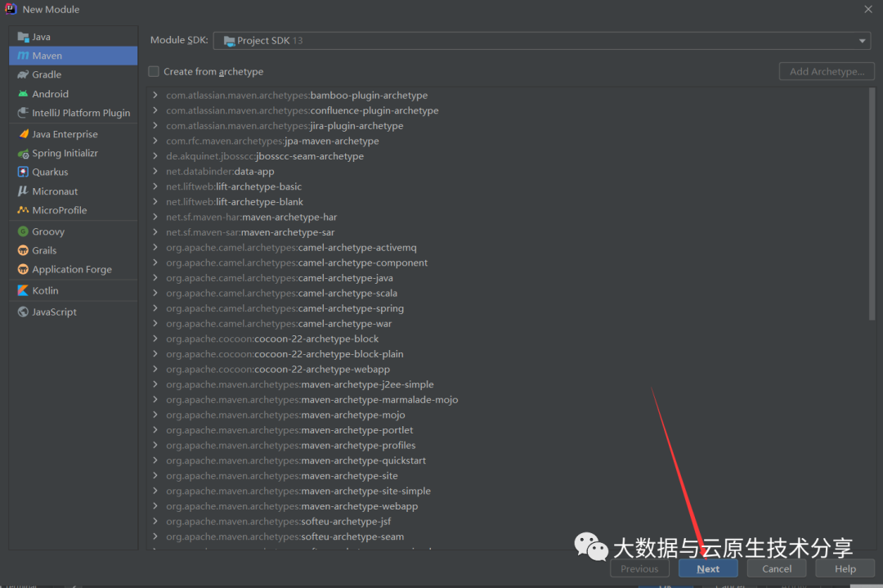The height and width of the screenshot is (588, 883).
Task: Click the Quarkus icon
Action: click(x=23, y=172)
